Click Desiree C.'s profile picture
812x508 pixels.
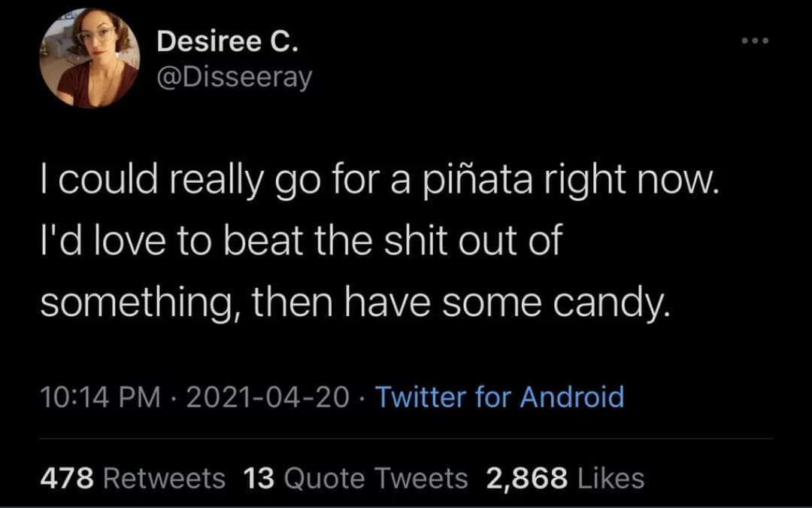coord(89,58)
